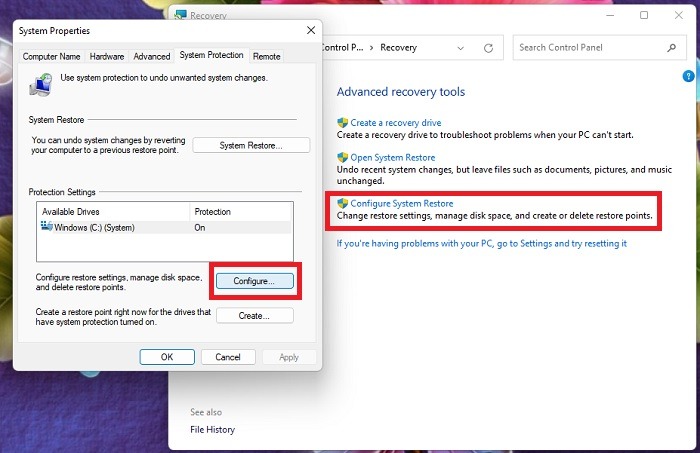Image resolution: width=700 pixels, height=453 pixels.
Task: Open the Open System Restore link
Action: (392, 158)
